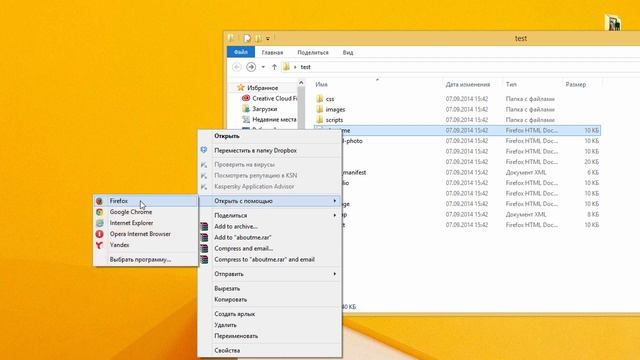
Task: Click WinRAR icon beside Compress and email
Action: (204, 248)
